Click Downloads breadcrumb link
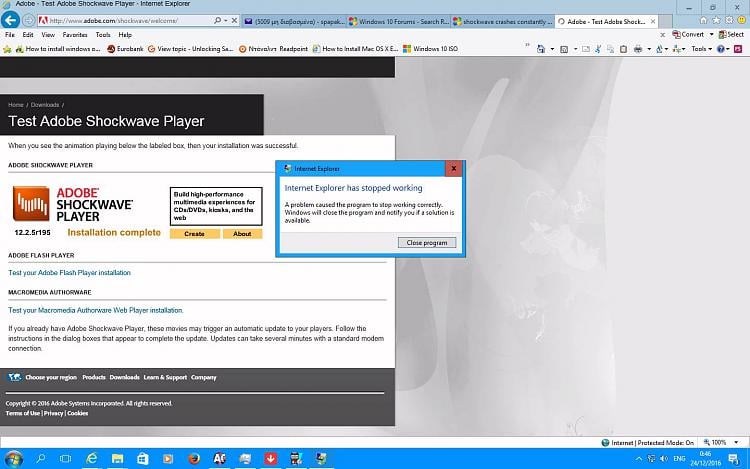This screenshot has width=750, height=469. tap(45, 105)
